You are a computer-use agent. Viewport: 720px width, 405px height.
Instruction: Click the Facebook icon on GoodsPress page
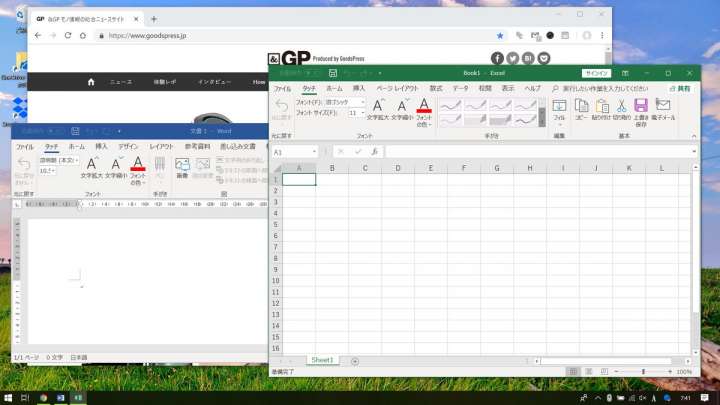click(x=497, y=58)
